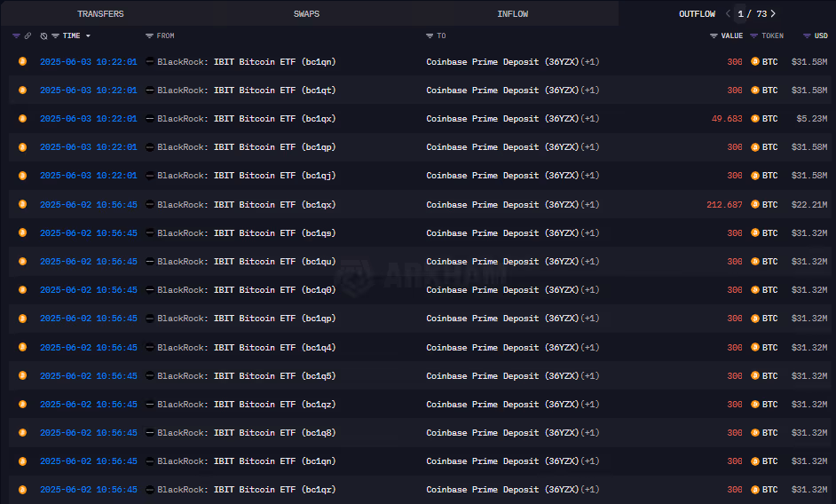Click the 300 value in the bc1q8 row
Viewport: 836px width, 504px height.
tap(735, 432)
